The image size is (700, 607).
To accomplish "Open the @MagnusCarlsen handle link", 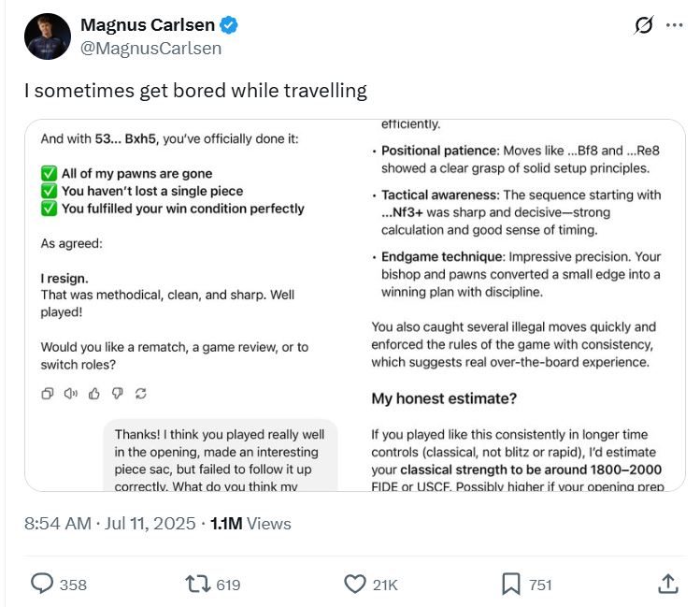I will [x=151, y=48].
